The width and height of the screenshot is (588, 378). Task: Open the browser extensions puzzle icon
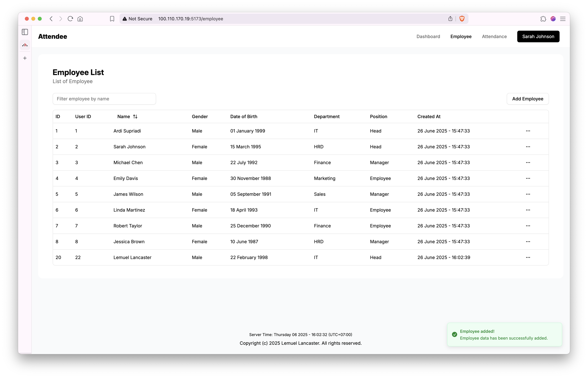tap(543, 19)
